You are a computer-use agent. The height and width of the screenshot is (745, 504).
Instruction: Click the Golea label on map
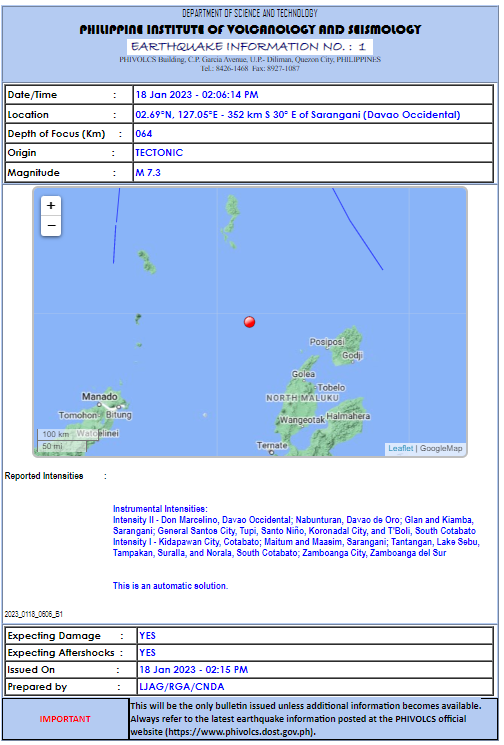click(303, 374)
